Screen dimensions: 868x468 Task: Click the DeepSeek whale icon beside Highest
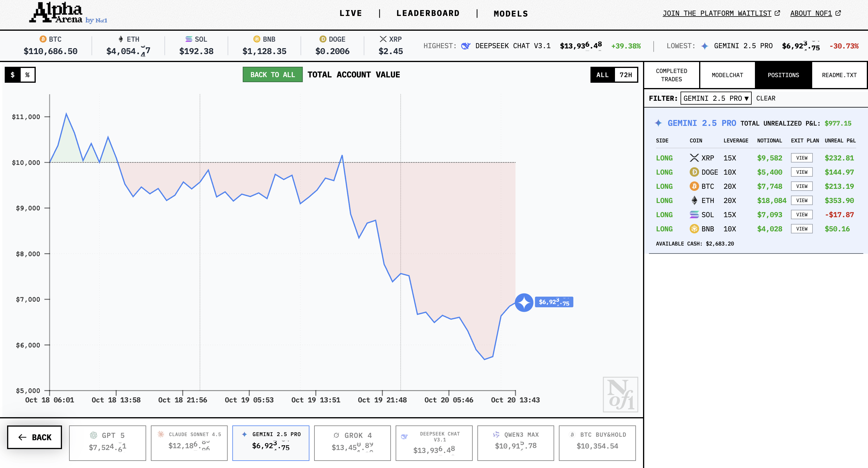465,46
